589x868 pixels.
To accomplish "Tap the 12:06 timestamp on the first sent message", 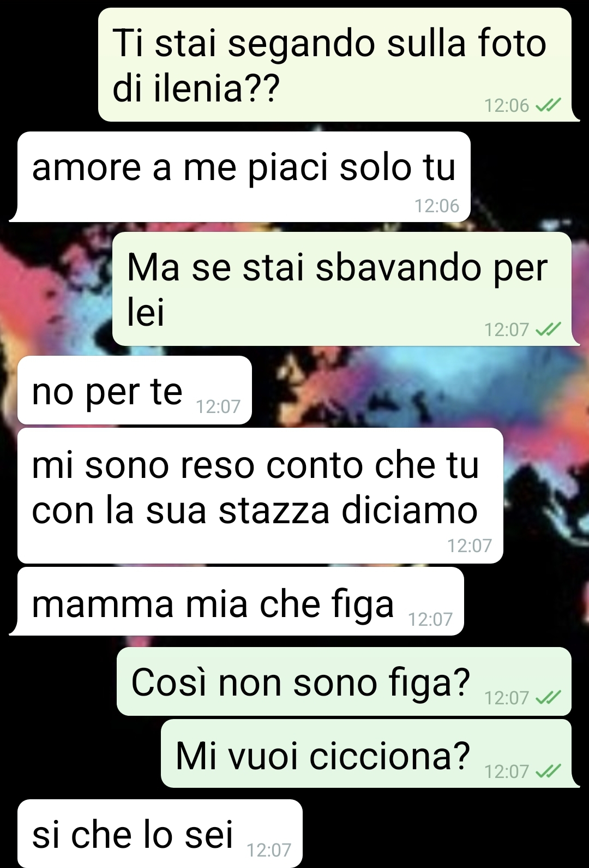I will (x=507, y=105).
